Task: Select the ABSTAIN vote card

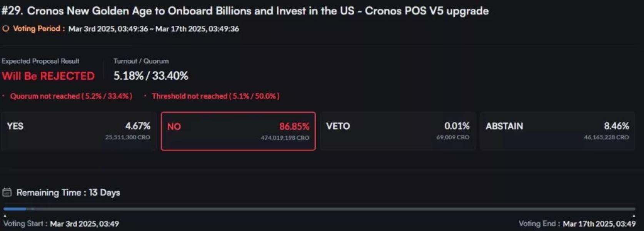Action: pos(557,131)
